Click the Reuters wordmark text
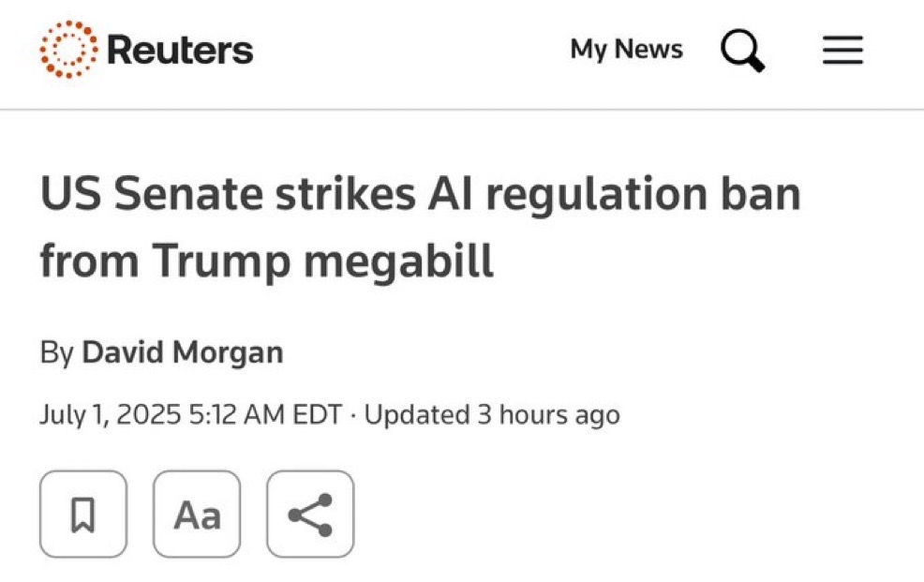Viewport: 924px width, 582px height. (x=180, y=50)
